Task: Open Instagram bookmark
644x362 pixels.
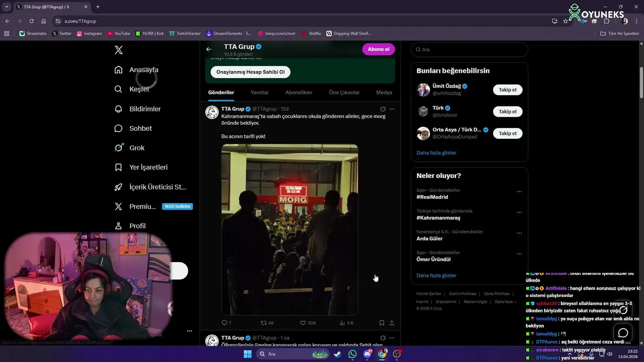Action: tap(90, 34)
